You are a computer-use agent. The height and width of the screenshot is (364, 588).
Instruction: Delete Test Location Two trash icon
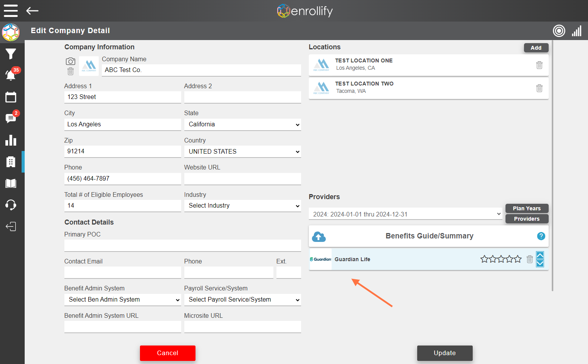(539, 88)
